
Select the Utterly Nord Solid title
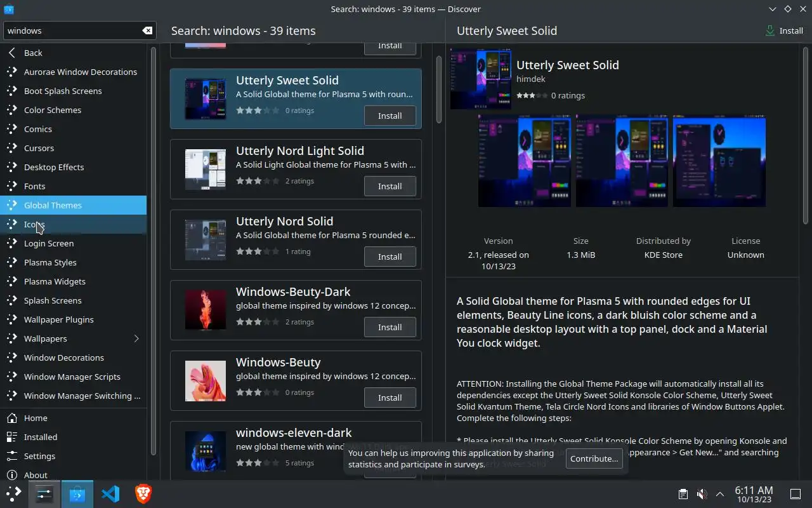coord(284,221)
